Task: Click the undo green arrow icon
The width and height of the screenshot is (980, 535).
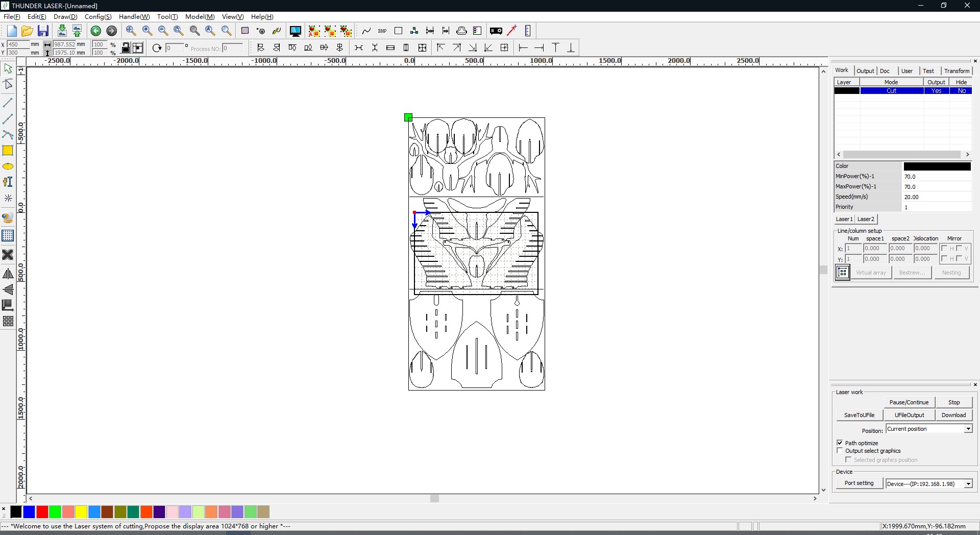Action: click(x=95, y=31)
